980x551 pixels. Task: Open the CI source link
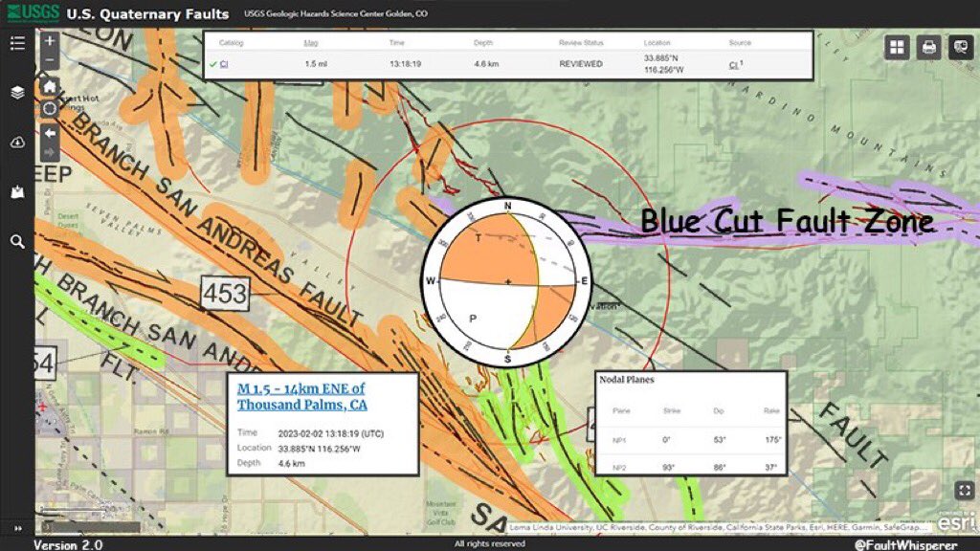[x=734, y=64]
